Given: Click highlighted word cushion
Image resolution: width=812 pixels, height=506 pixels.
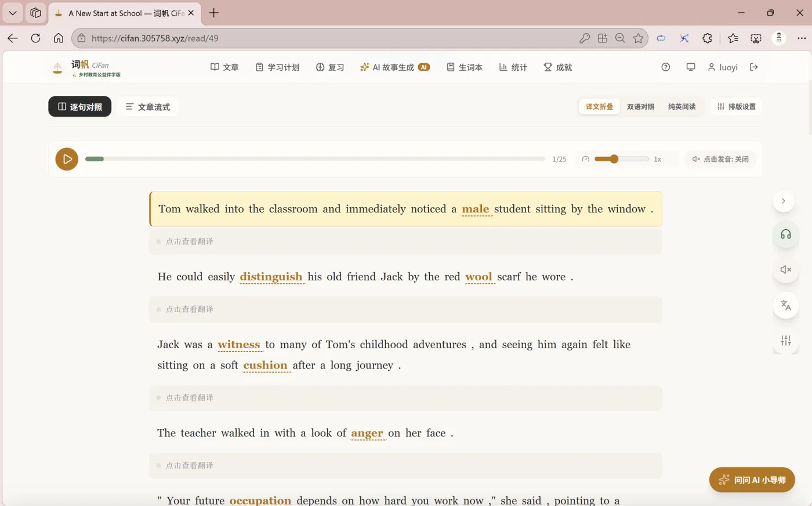Looking at the screenshot, I should point(265,366).
